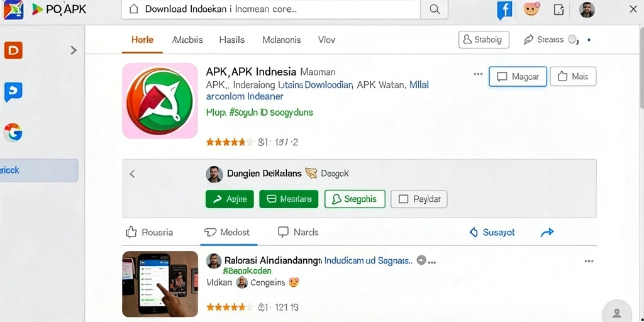644x322 pixels.
Task: Open the phone video thumbnail
Action: tap(160, 284)
